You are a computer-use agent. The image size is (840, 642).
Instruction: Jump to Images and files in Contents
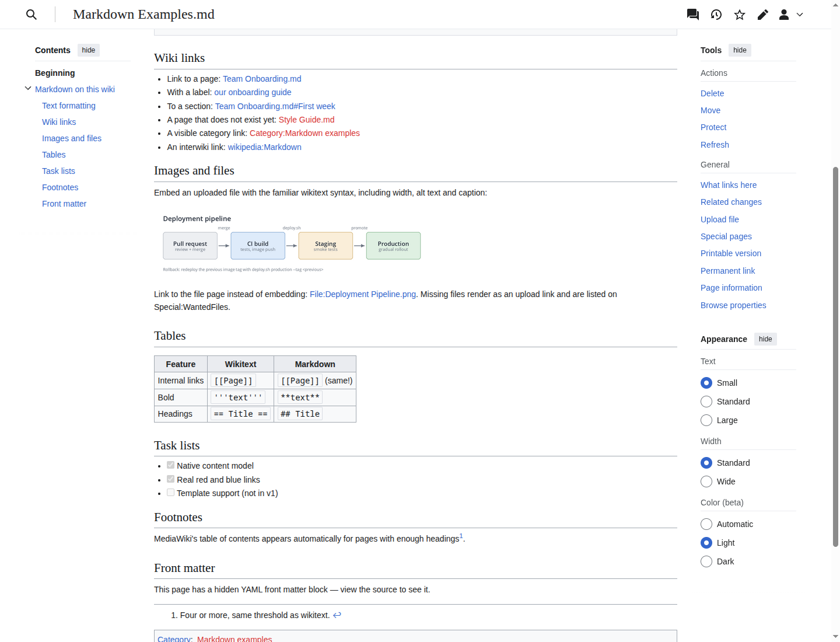pos(72,138)
